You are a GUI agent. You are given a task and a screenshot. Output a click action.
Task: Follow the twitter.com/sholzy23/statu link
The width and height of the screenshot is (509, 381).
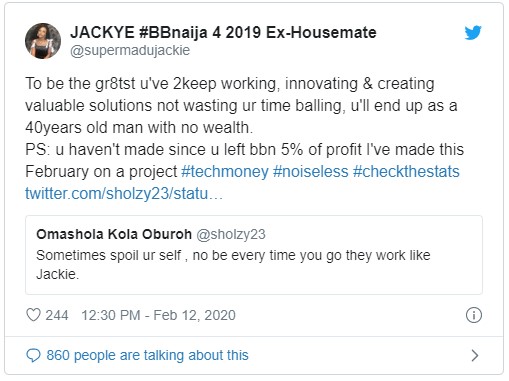[x=124, y=193]
